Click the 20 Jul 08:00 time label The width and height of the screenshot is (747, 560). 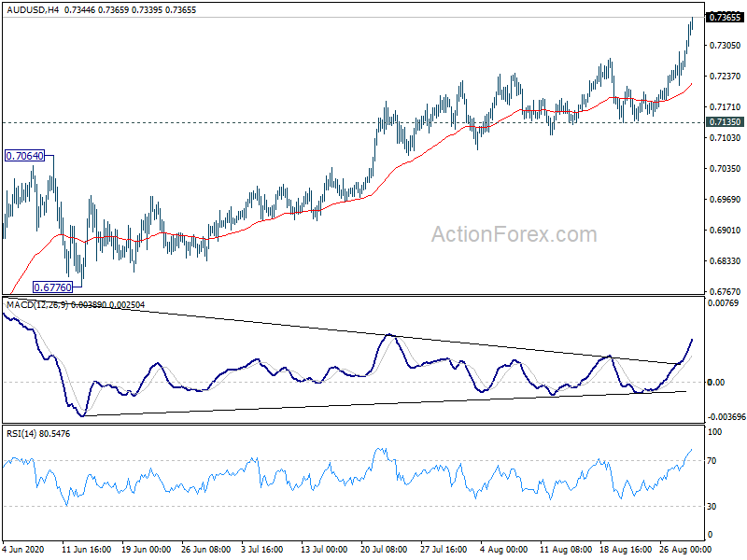384,549
